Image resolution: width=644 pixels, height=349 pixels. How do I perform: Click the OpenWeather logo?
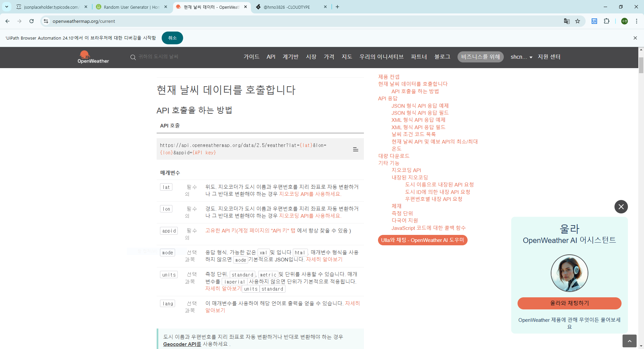(93, 57)
